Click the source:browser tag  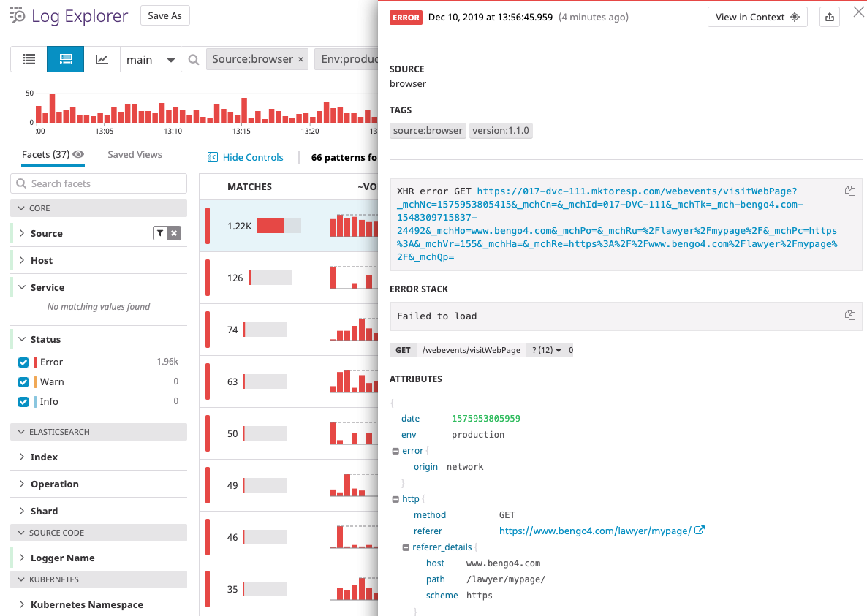[x=428, y=131]
